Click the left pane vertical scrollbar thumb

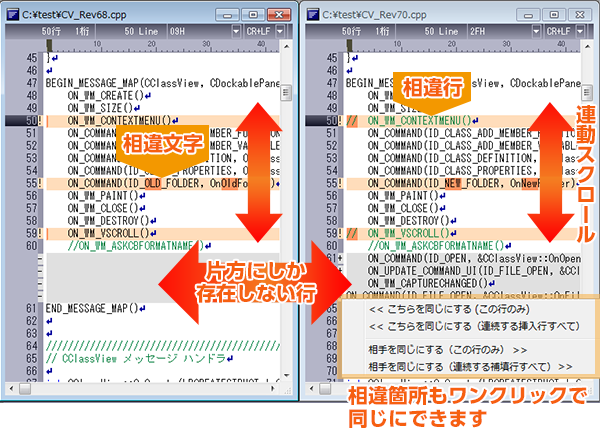click(286, 93)
